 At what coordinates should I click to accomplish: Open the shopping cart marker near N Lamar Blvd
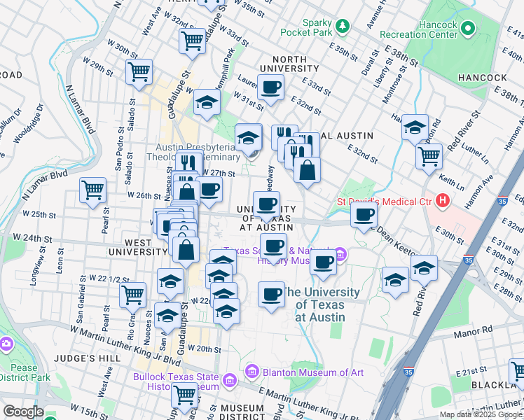coord(92,190)
